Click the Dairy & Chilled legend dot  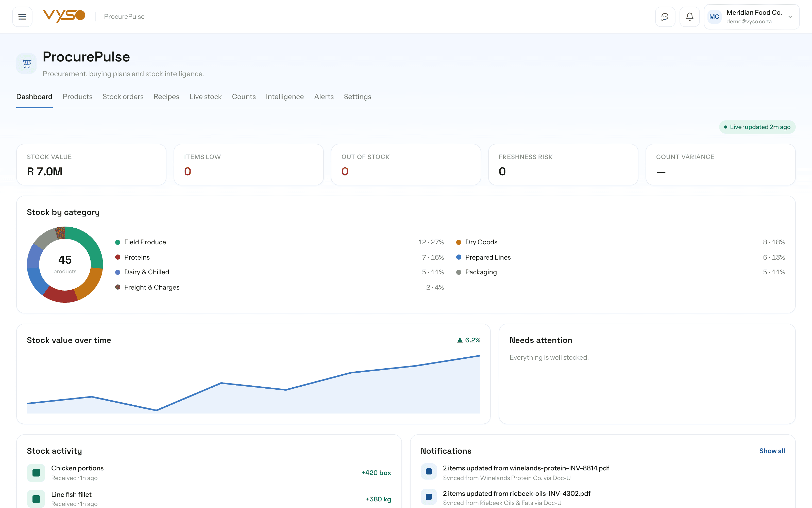click(118, 272)
